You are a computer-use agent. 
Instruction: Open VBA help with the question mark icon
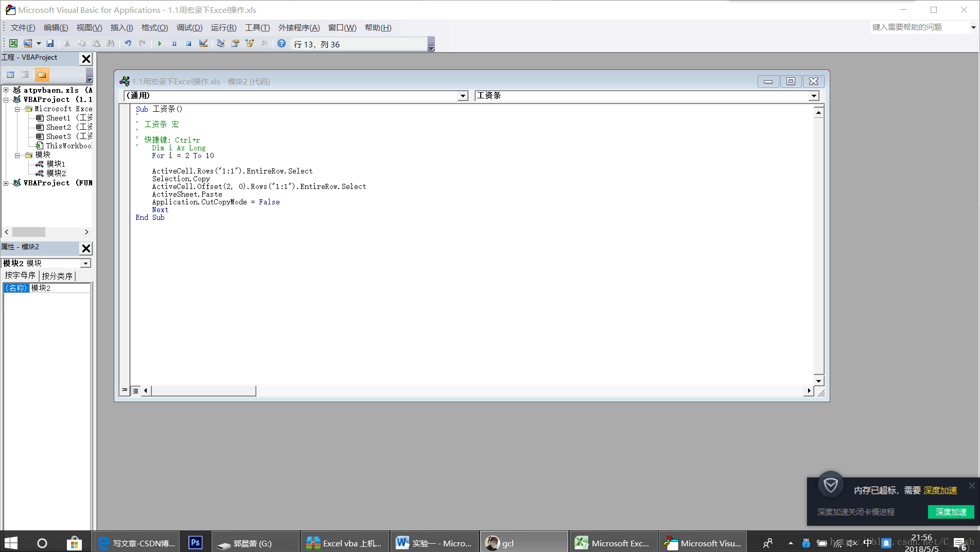pos(282,44)
